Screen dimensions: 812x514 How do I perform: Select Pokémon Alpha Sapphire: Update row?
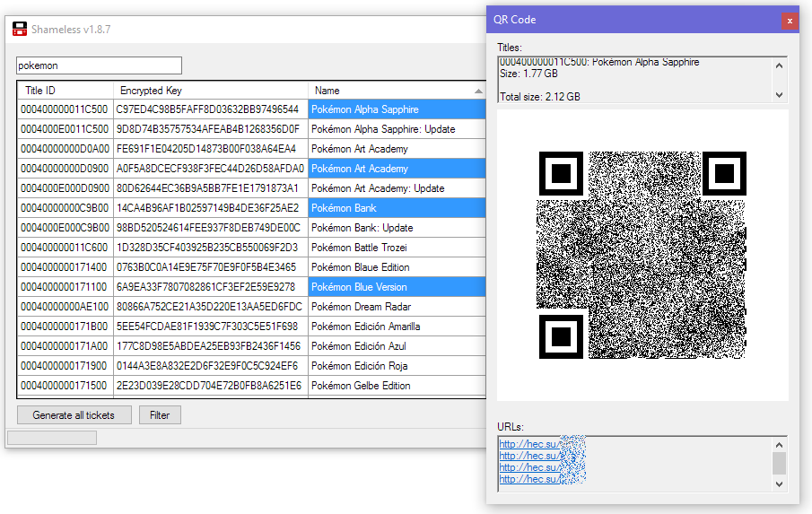click(x=252, y=129)
